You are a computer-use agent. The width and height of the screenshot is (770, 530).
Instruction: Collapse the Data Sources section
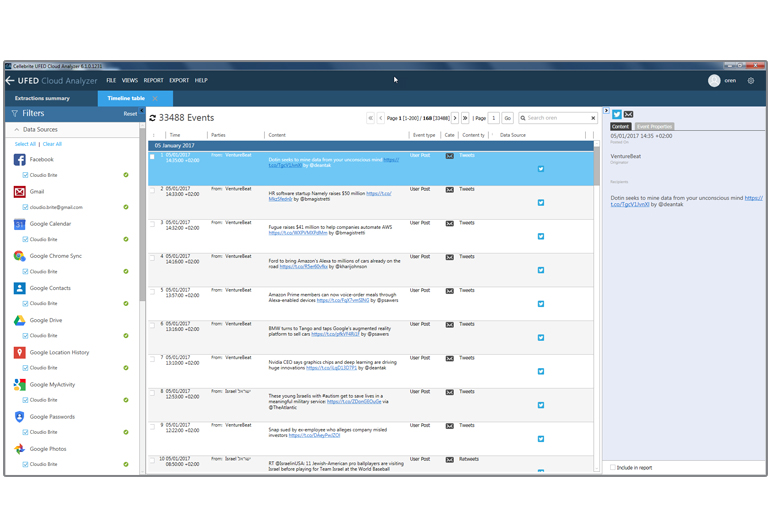[16, 130]
